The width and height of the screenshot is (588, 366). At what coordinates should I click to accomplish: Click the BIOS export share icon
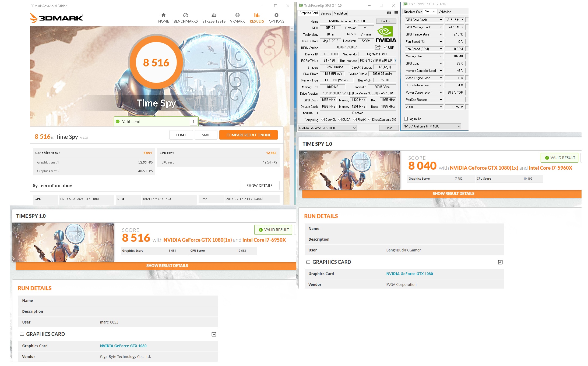pos(378,47)
